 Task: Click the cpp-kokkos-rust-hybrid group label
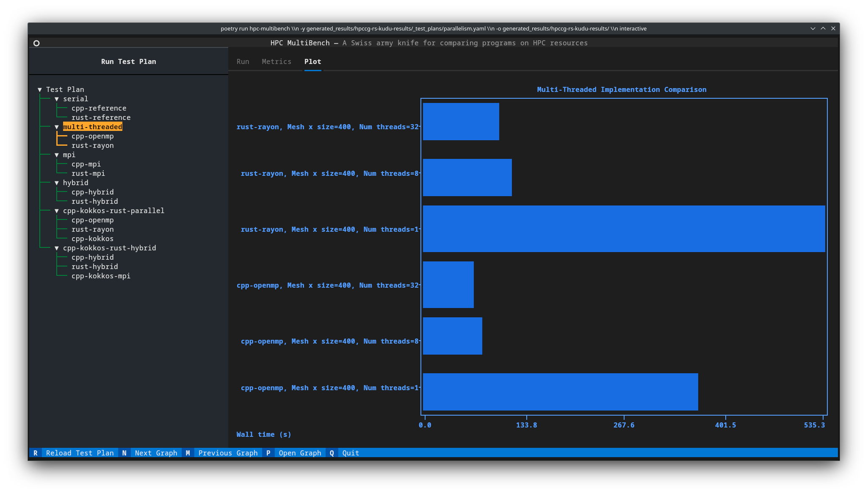pos(110,248)
